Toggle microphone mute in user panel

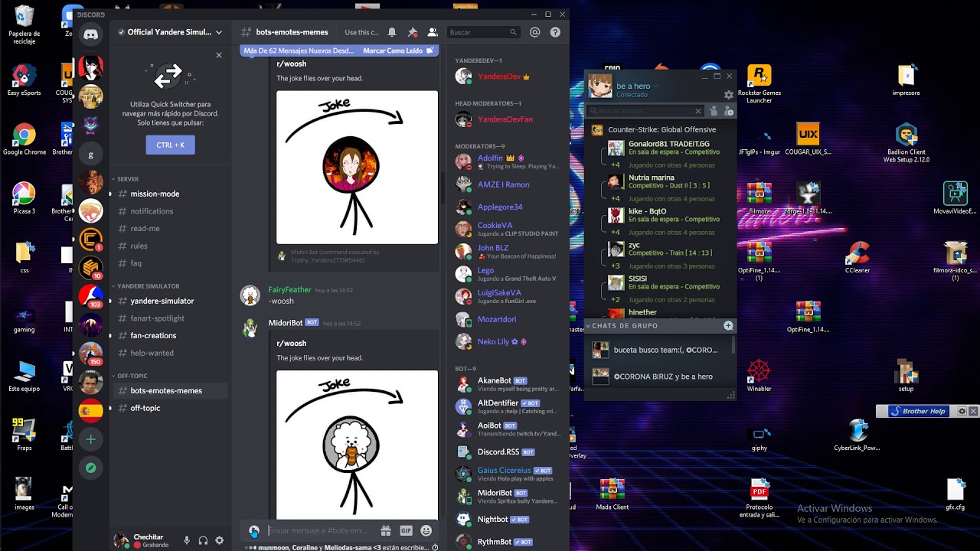click(186, 540)
